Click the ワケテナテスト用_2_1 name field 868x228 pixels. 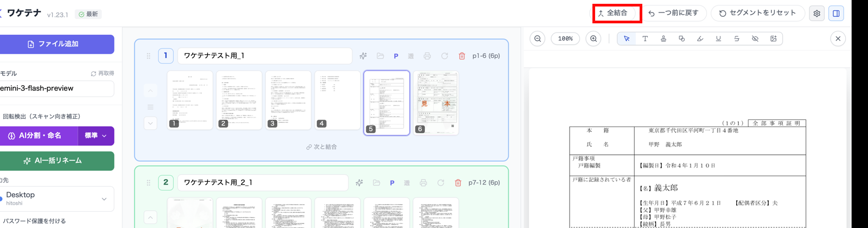[x=263, y=182]
